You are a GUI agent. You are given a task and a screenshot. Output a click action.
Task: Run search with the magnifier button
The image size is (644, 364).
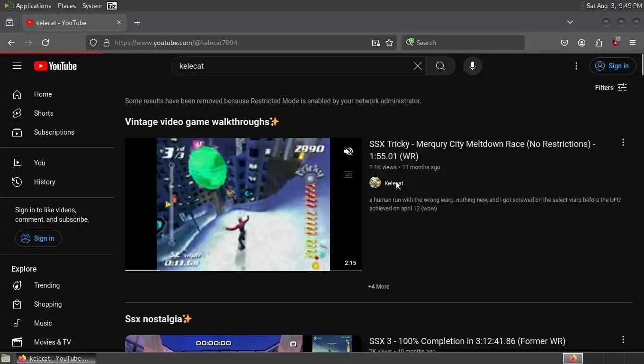[440, 66]
